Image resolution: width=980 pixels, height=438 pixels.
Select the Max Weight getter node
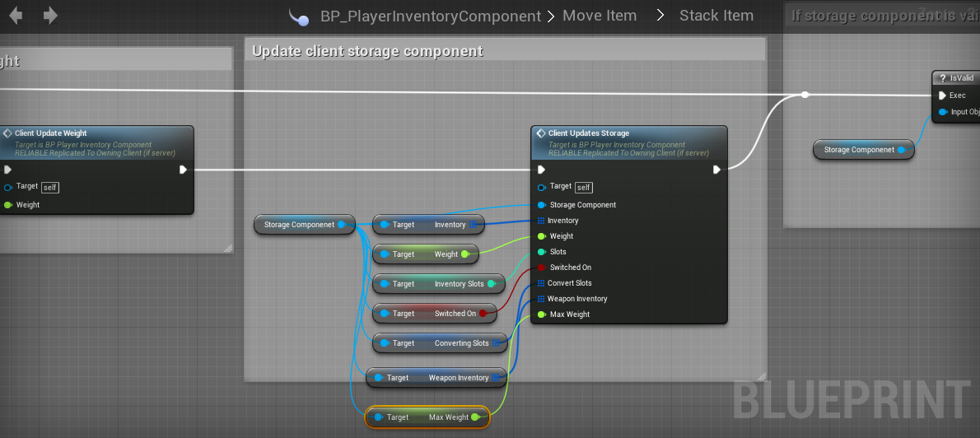tap(427, 417)
